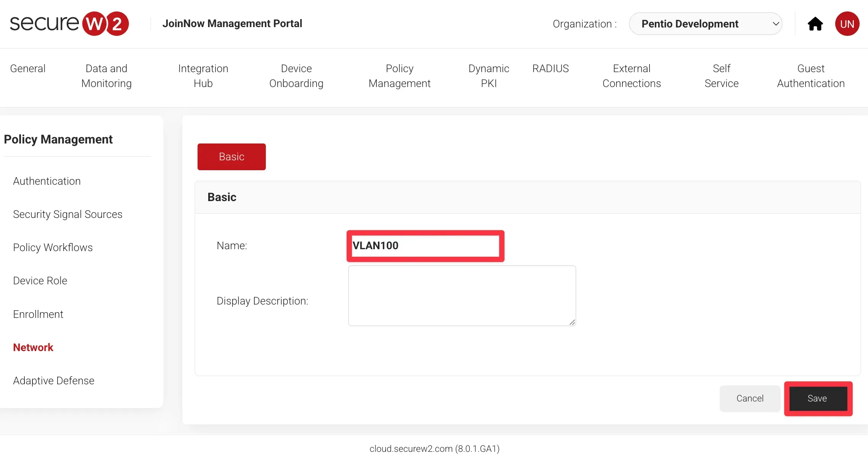Select Device Role in the sidebar
868x461 pixels.
click(x=40, y=280)
